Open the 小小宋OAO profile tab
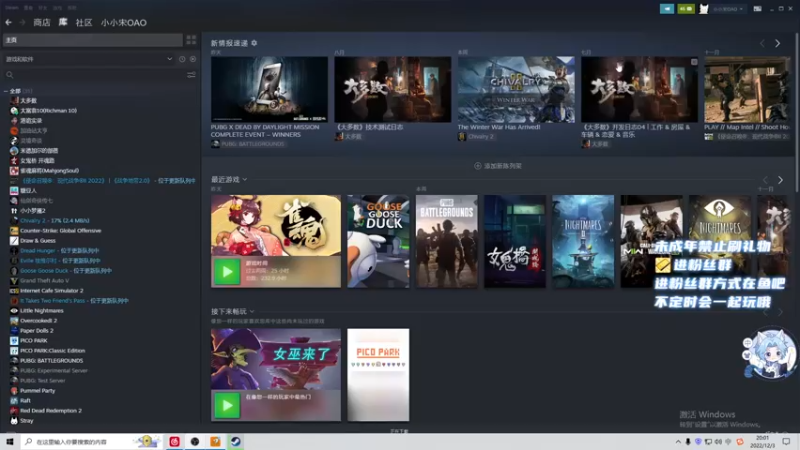Viewport: 800px width, 450px height. point(123,22)
